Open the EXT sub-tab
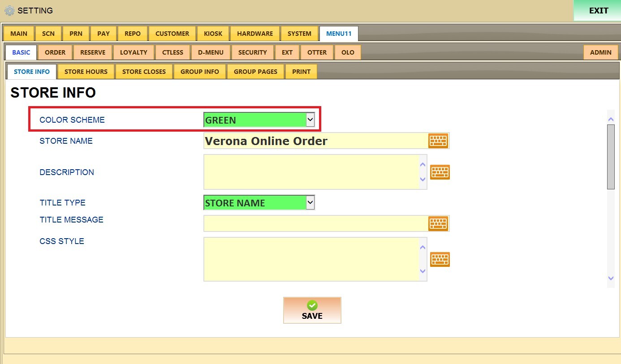 [287, 52]
